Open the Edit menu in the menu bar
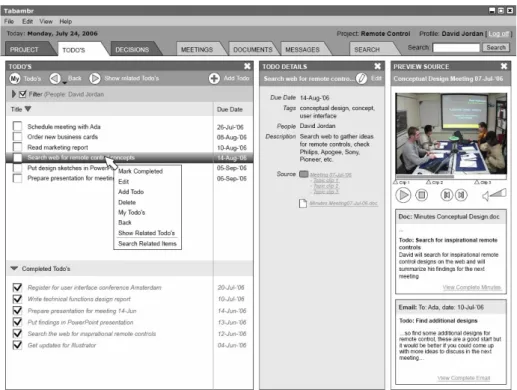 pos(27,21)
